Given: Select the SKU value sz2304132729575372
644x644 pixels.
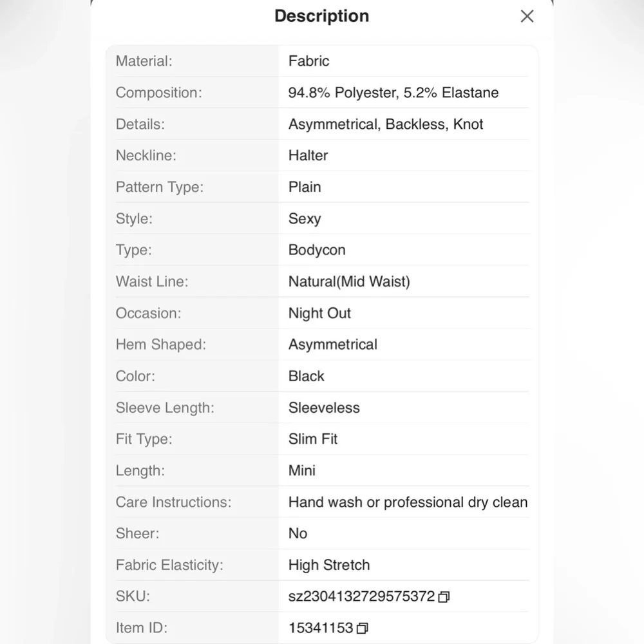Looking at the screenshot, I should pyautogui.click(x=361, y=596).
